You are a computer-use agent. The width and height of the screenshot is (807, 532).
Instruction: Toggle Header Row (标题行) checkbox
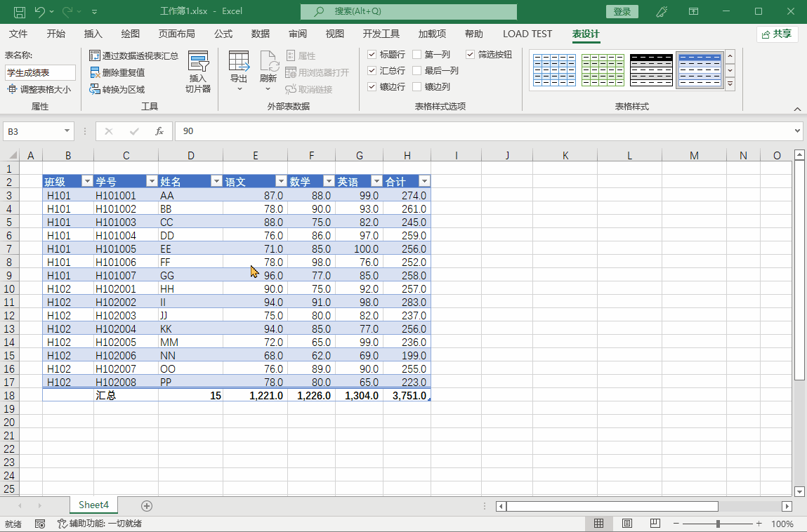tap(372, 55)
